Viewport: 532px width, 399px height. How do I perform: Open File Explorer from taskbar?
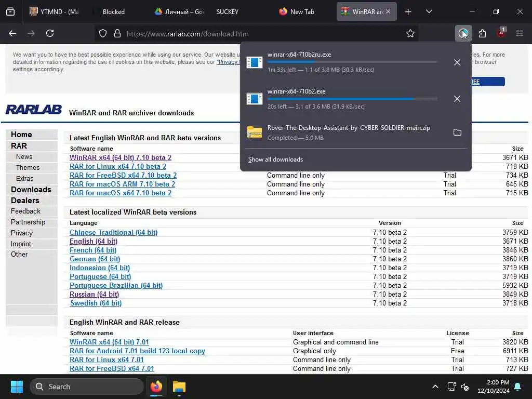click(x=179, y=387)
